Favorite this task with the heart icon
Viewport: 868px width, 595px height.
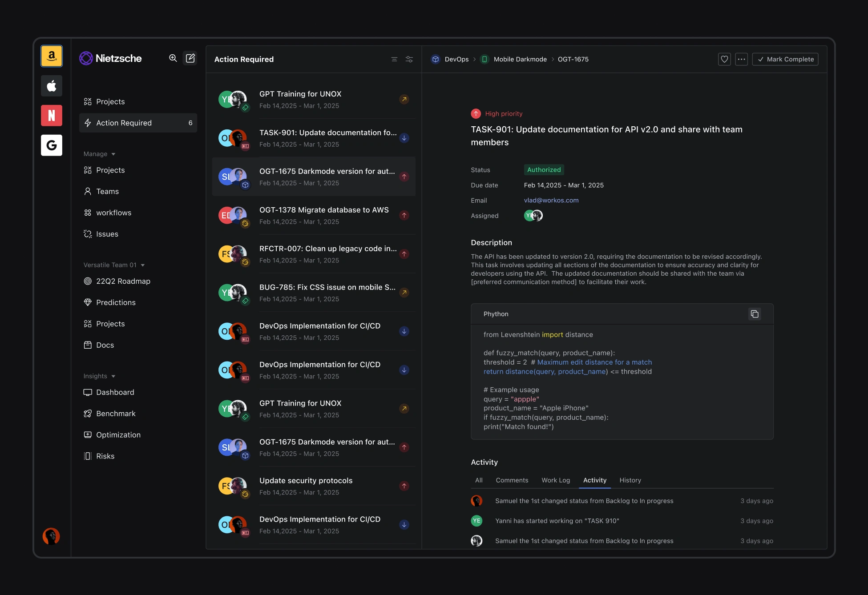pos(724,59)
